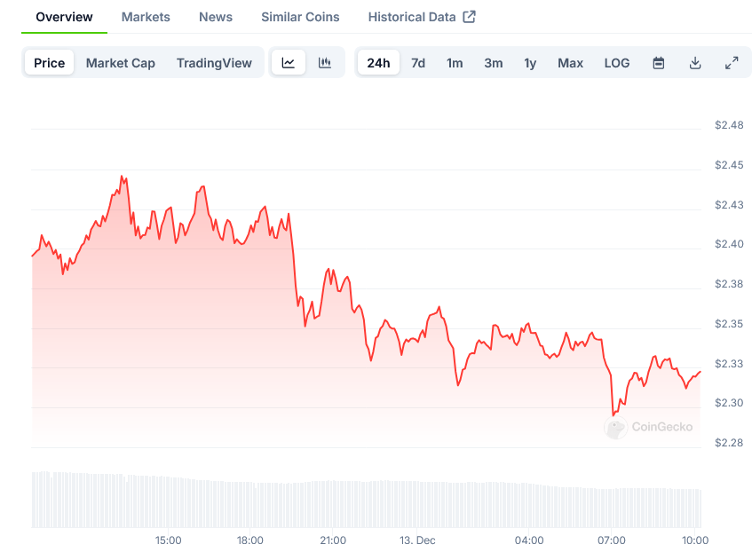The height and width of the screenshot is (560, 752).
Task: Switch to line chart view
Action: 289,63
